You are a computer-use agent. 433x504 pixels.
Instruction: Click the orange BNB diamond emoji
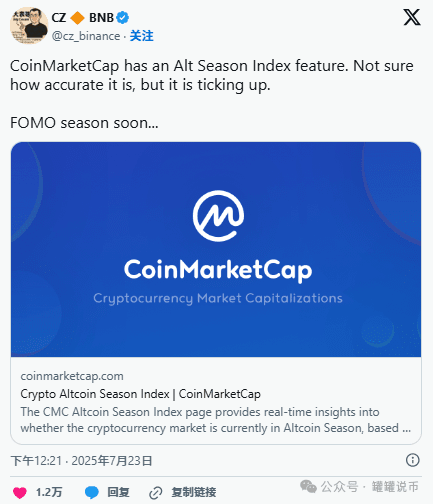tap(77, 18)
